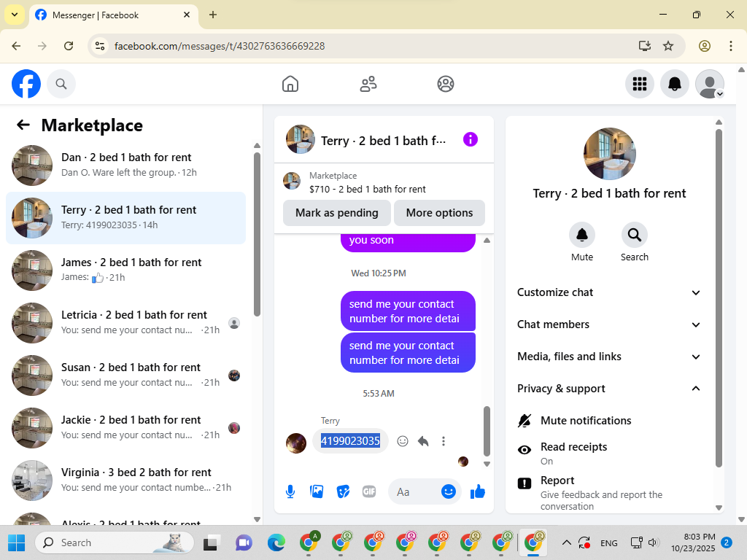Reload the page
The width and height of the screenshot is (747, 560).
[x=69, y=46]
